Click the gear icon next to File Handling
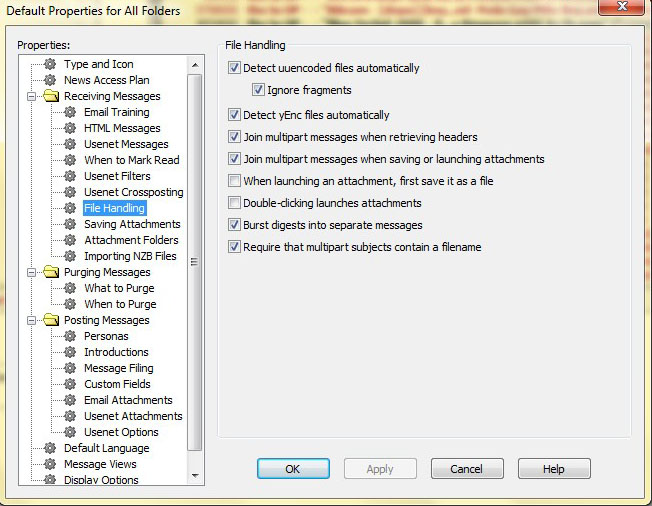Screen dimensions: 652x506 (70, 208)
